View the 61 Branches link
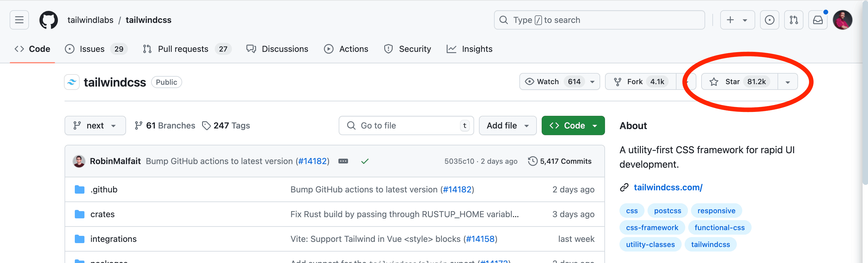 pyautogui.click(x=165, y=125)
